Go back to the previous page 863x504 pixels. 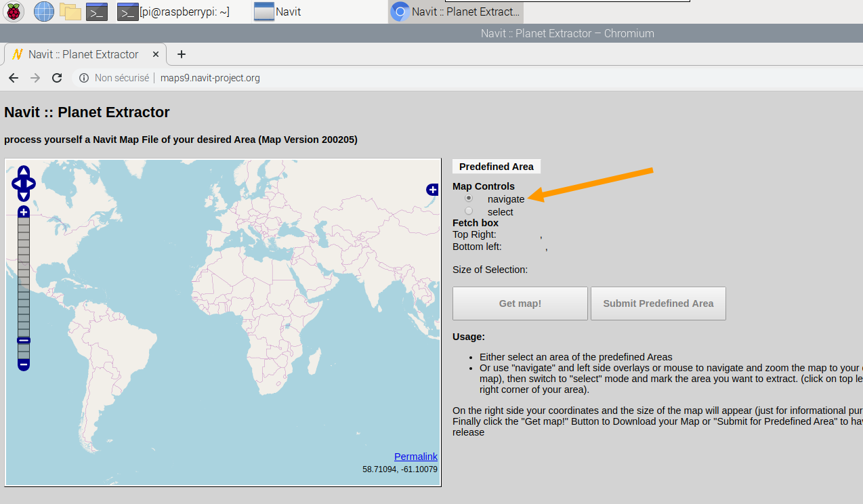click(x=14, y=78)
